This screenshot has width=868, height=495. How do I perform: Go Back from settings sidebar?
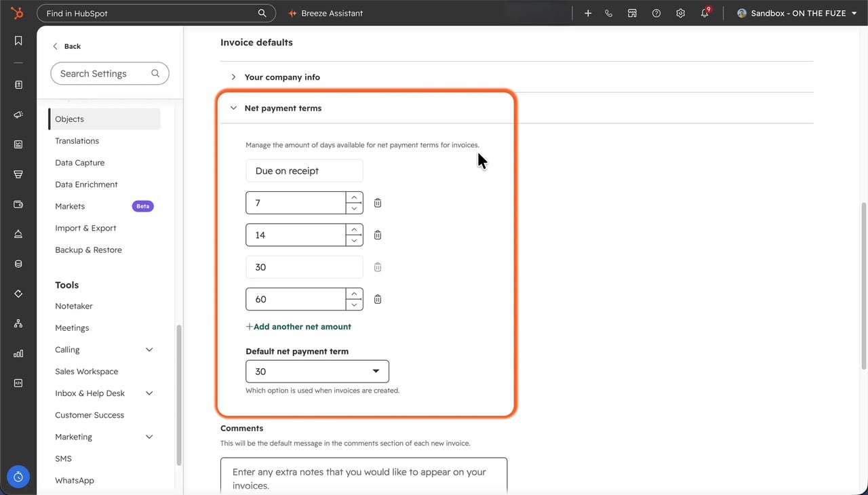tap(66, 46)
